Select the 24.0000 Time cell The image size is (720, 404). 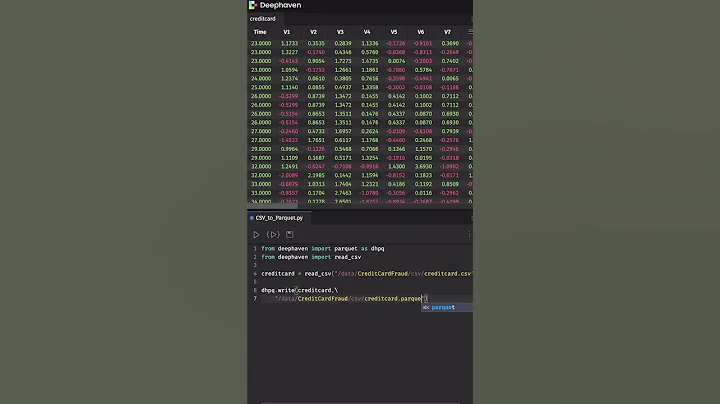coord(261,79)
